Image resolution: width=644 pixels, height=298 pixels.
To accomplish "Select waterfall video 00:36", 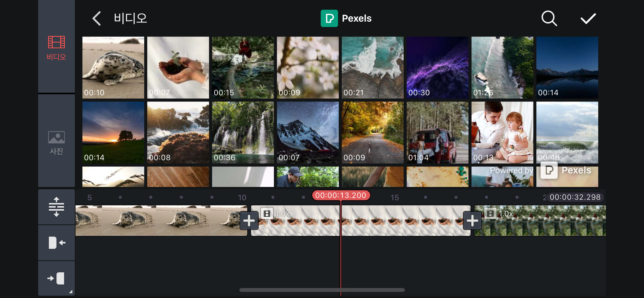I will pyautogui.click(x=243, y=132).
